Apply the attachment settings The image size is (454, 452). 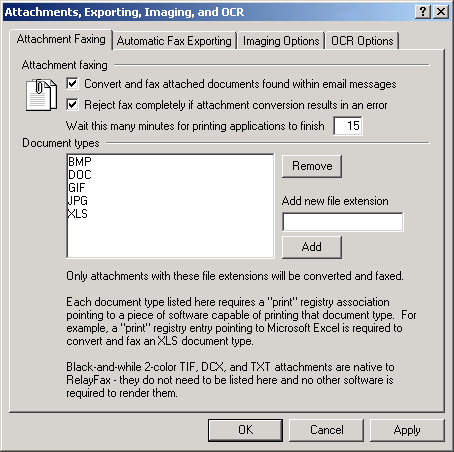[x=407, y=430]
